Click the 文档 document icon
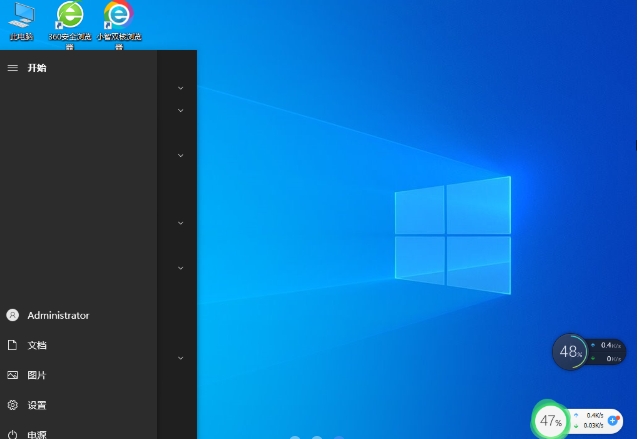639x439 pixels. pyautogui.click(x=13, y=345)
